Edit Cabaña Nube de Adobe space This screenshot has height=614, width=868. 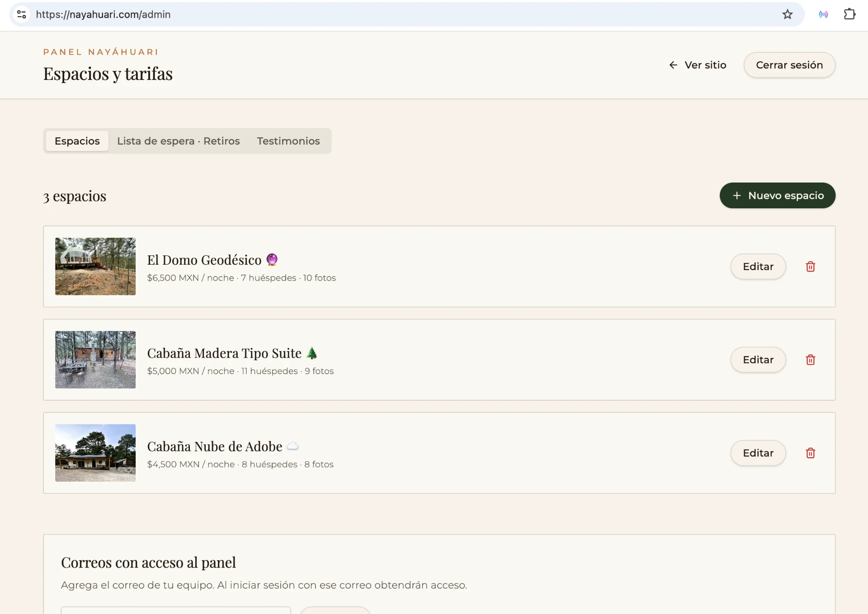click(758, 453)
